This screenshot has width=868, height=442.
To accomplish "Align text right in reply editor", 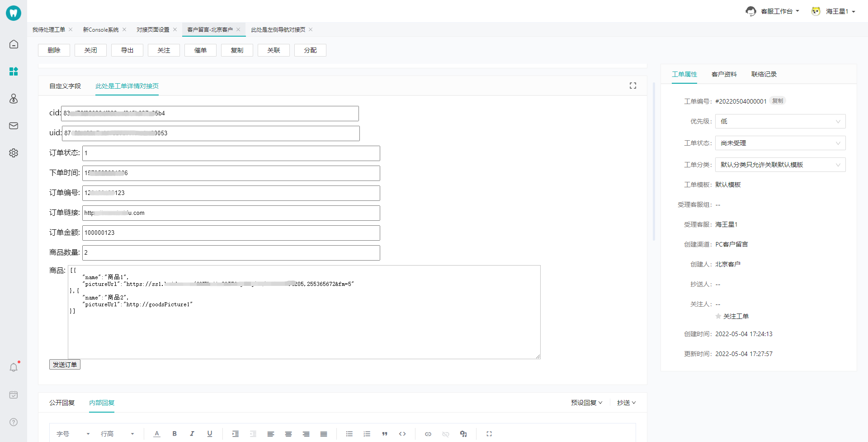I will pos(306,434).
